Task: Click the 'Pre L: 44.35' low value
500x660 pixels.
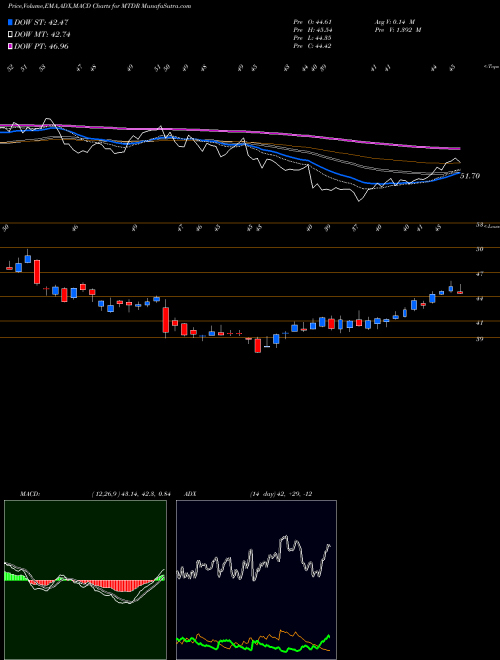Action: coord(312,38)
